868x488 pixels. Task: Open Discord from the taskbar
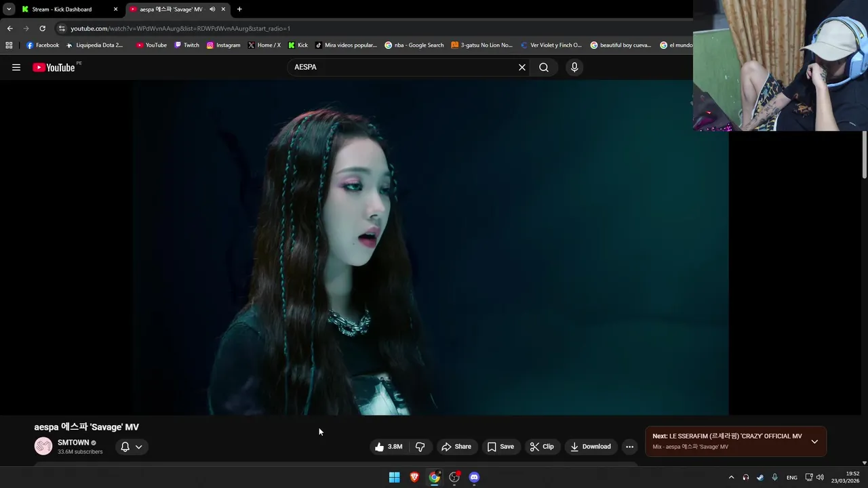click(474, 477)
